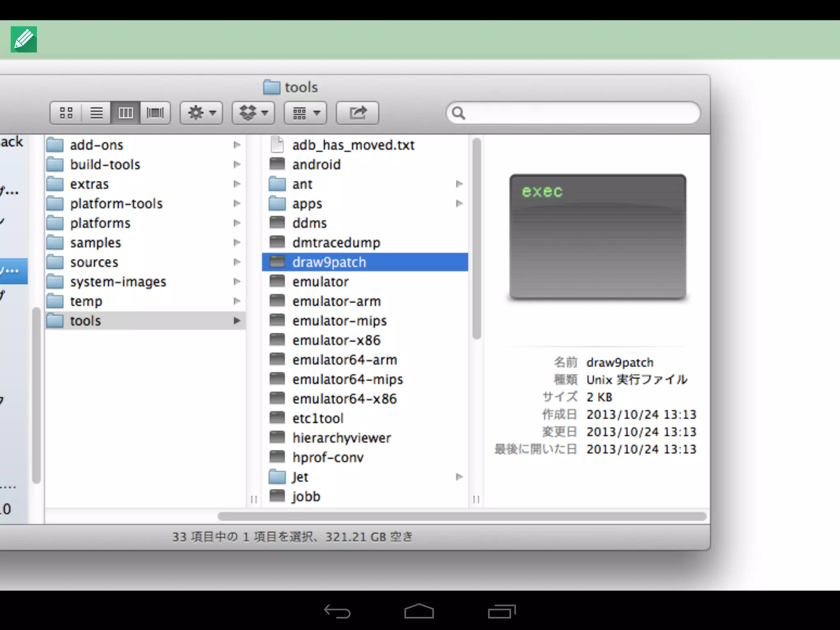Screen dimensions: 840x630
Task: Click the horizontal scrollbar at bottom
Action: 461,516
